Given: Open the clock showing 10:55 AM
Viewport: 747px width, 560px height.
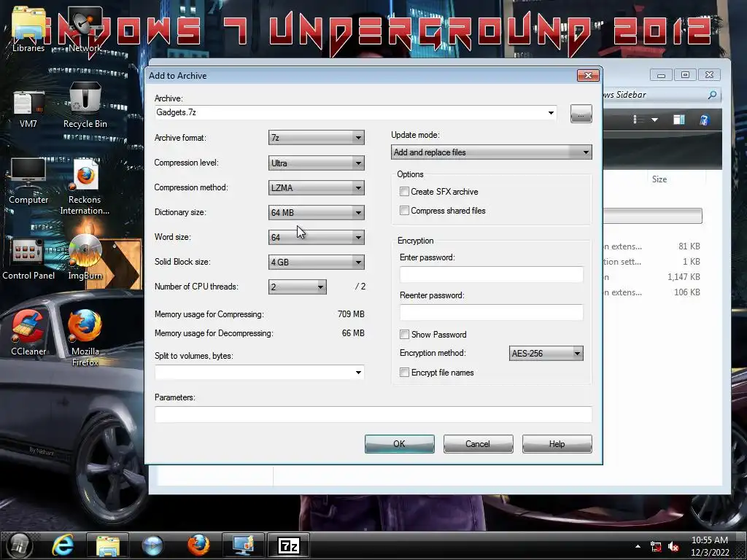Looking at the screenshot, I should tap(710, 546).
